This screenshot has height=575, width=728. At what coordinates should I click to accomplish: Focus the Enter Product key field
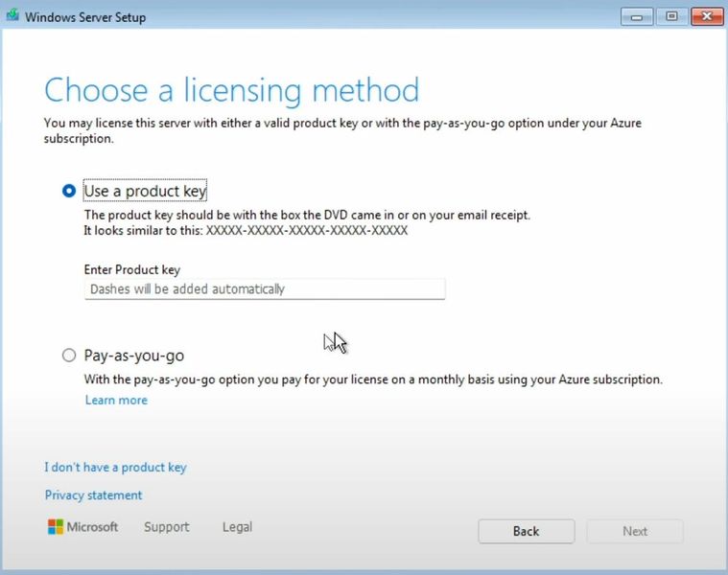(265, 288)
